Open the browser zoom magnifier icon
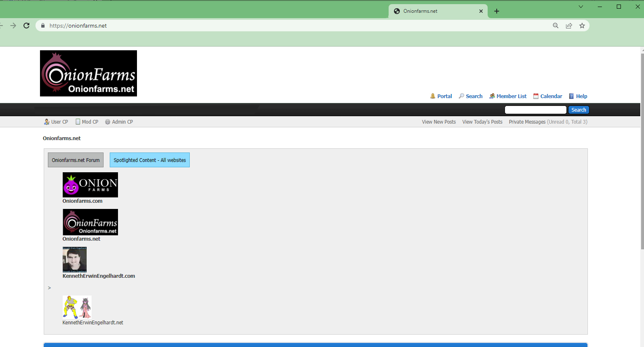 pos(556,26)
